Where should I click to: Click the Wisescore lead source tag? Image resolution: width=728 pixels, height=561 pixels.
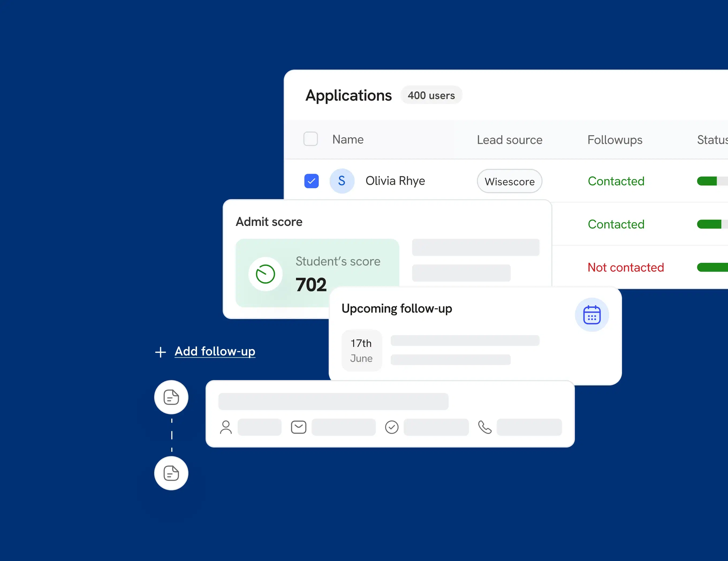coord(509,181)
